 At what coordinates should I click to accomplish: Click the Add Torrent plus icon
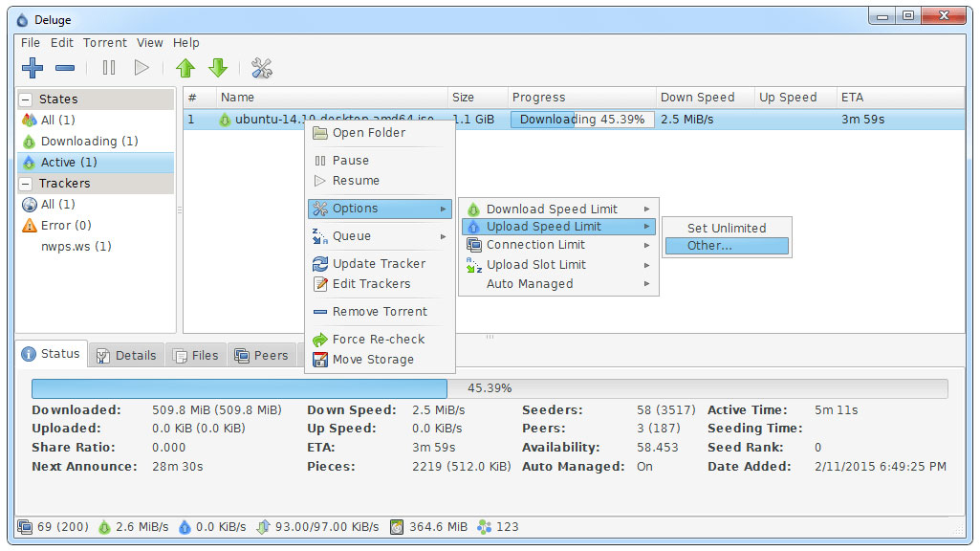(33, 68)
